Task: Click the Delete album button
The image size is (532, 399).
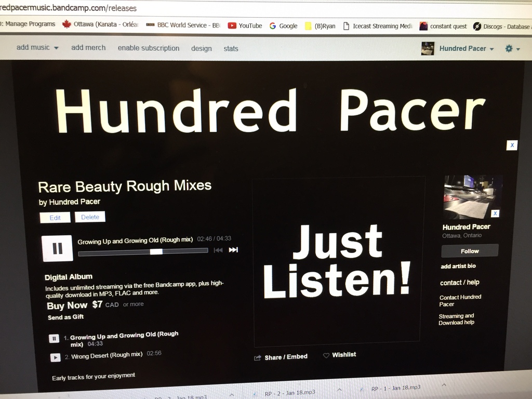Action: pos(90,217)
